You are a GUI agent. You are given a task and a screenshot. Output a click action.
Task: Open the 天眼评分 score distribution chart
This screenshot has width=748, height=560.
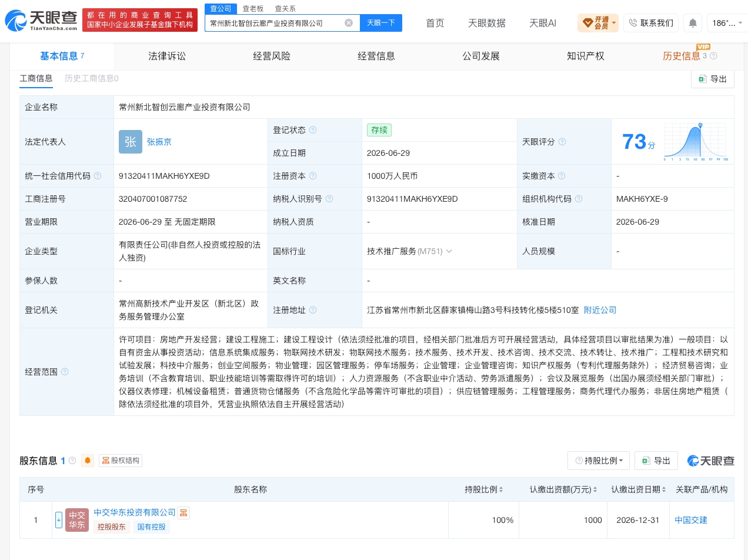click(696, 142)
